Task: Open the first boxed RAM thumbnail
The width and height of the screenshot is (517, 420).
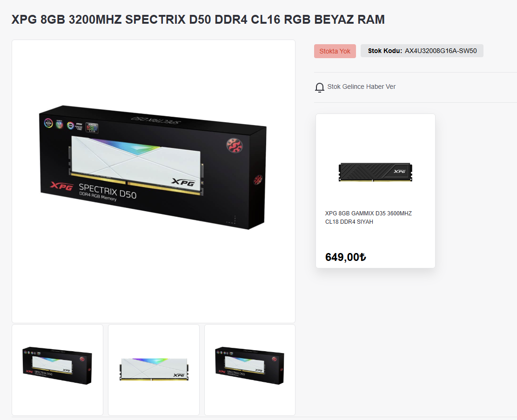Action: (x=57, y=370)
